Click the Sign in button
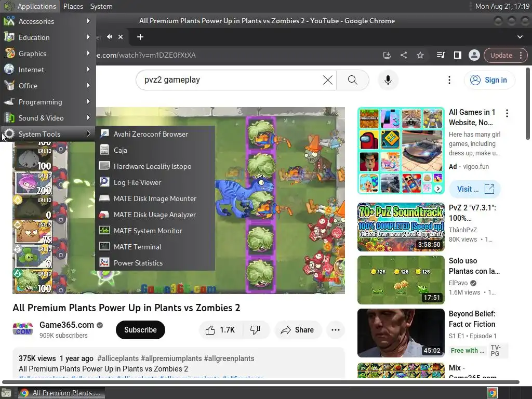The image size is (532, 399). pyautogui.click(x=489, y=80)
